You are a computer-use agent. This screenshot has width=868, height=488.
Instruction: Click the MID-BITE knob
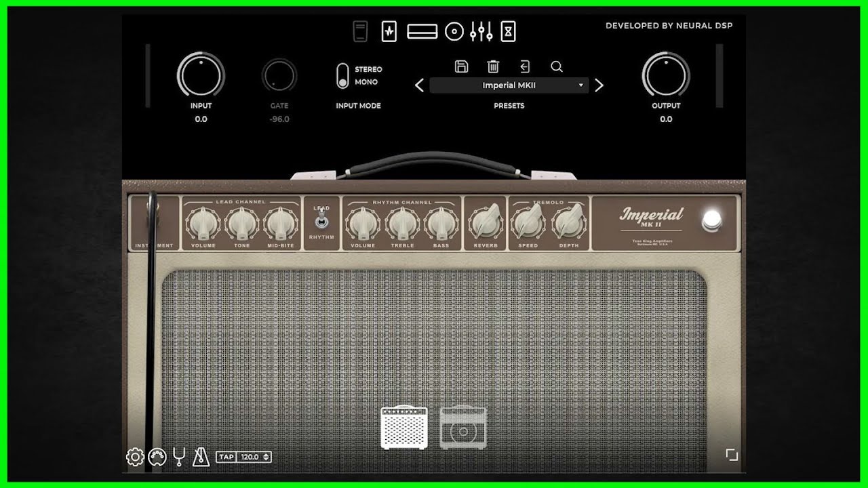click(281, 223)
